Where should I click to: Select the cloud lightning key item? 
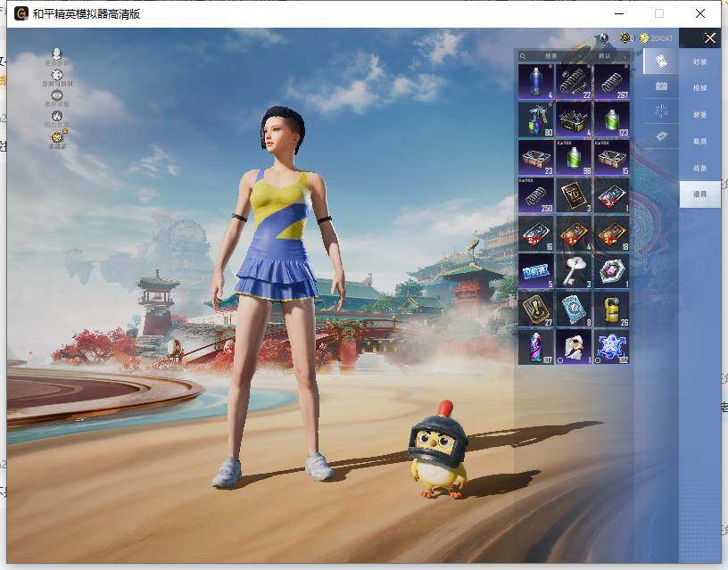click(x=574, y=271)
